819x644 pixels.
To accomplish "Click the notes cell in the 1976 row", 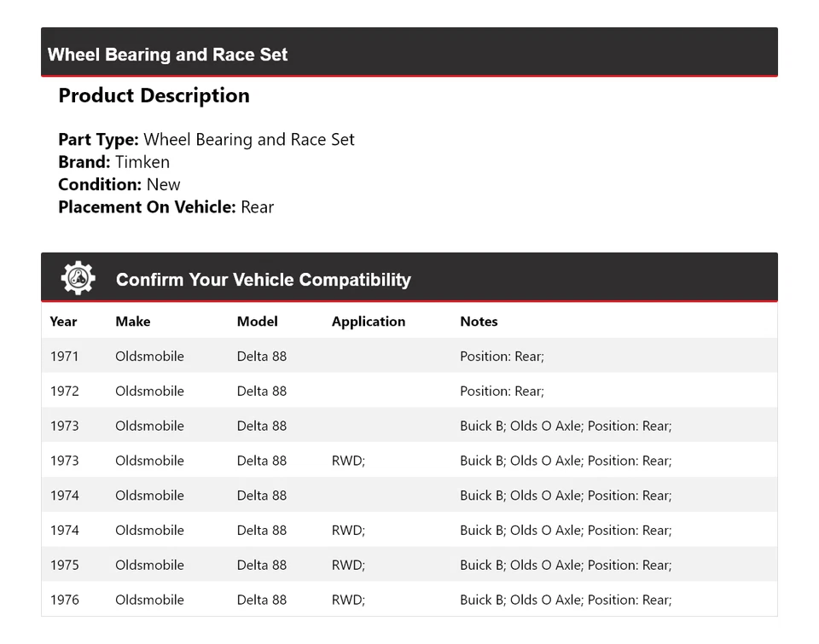I will [565, 600].
